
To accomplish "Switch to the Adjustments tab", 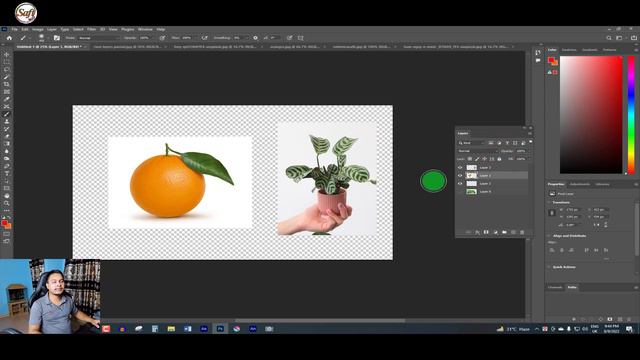I will click(580, 184).
